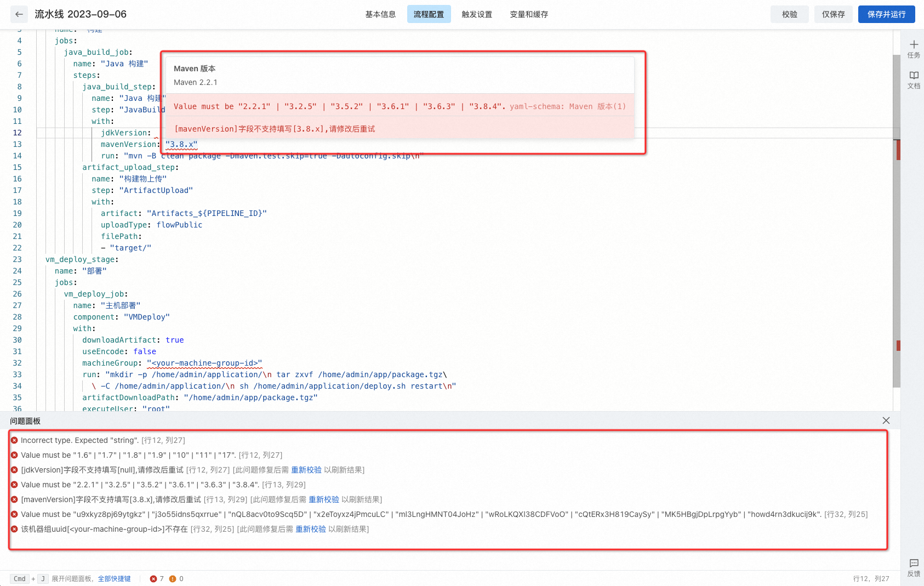The height and width of the screenshot is (586, 924).
Task: Click the java_build_job key in editor
Action: (x=96, y=52)
